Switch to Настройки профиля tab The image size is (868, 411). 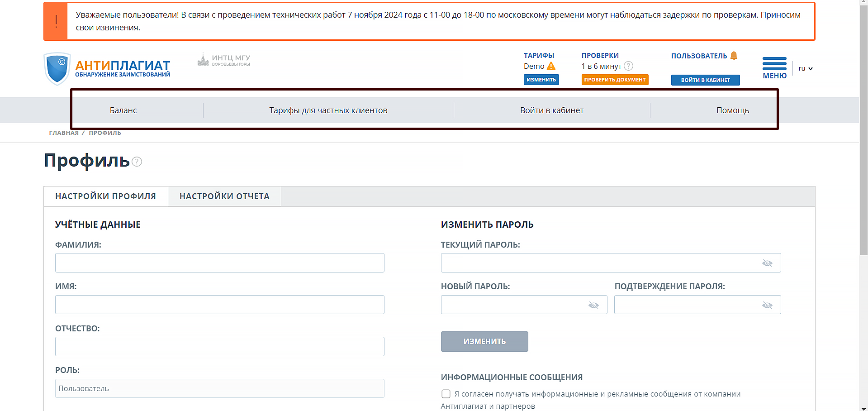(106, 196)
